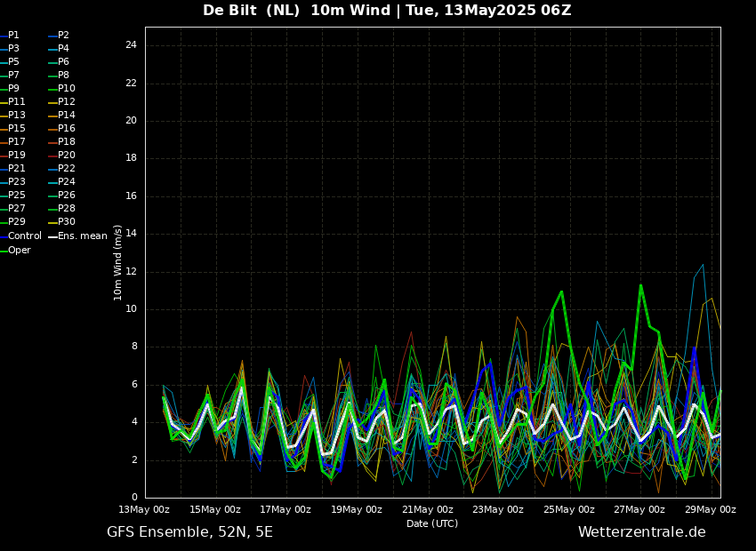Click the 25May 00z date tick label
Screen dimensions: 756x551
tap(569, 510)
